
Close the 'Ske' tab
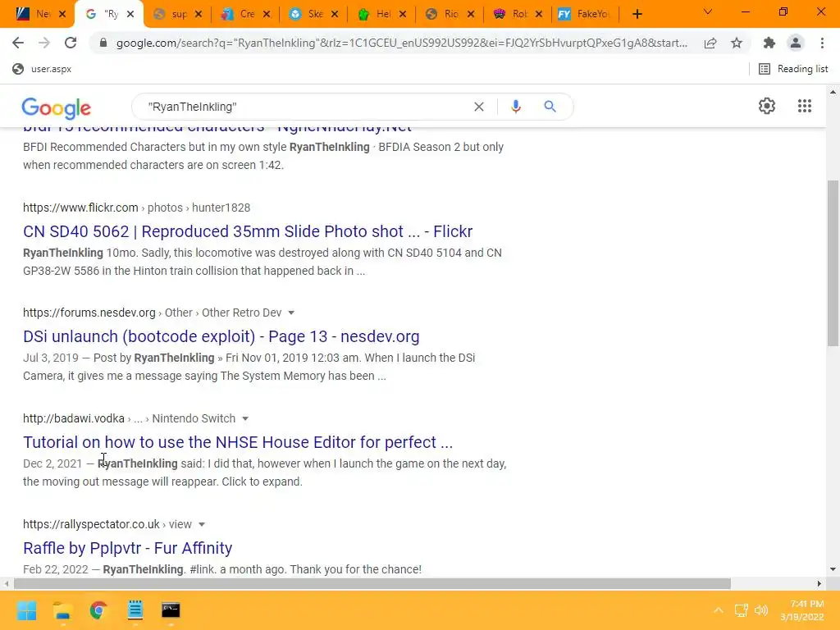click(x=335, y=14)
